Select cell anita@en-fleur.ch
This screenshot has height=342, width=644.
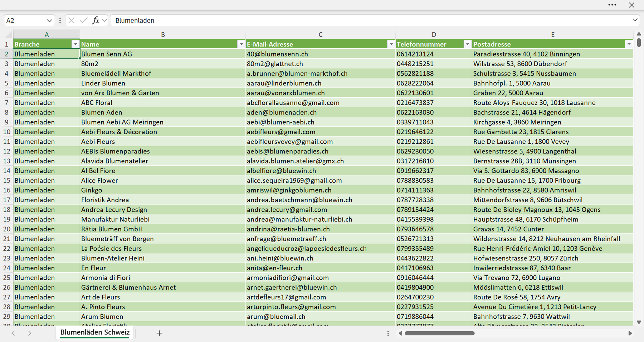(x=321, y=268)
